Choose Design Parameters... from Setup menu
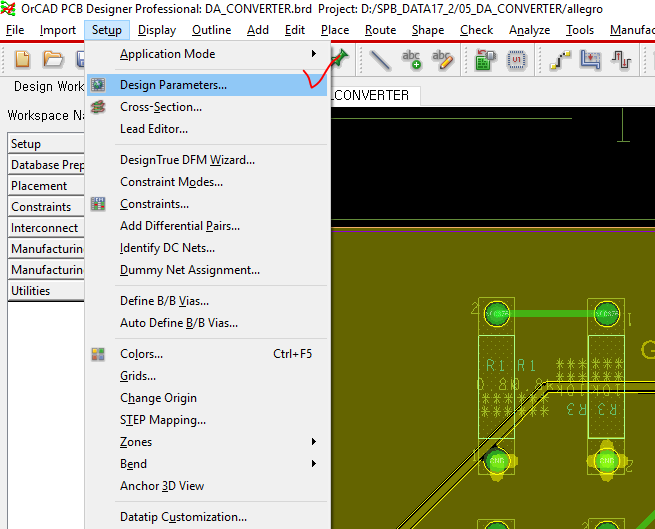 click(x=207, y=85)
